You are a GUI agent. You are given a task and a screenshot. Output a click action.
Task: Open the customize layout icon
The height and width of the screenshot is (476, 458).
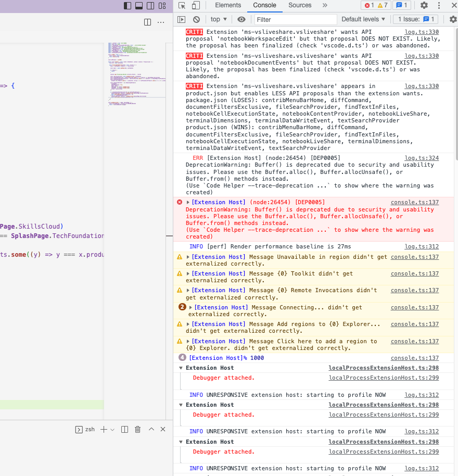[x=162, y=5]
